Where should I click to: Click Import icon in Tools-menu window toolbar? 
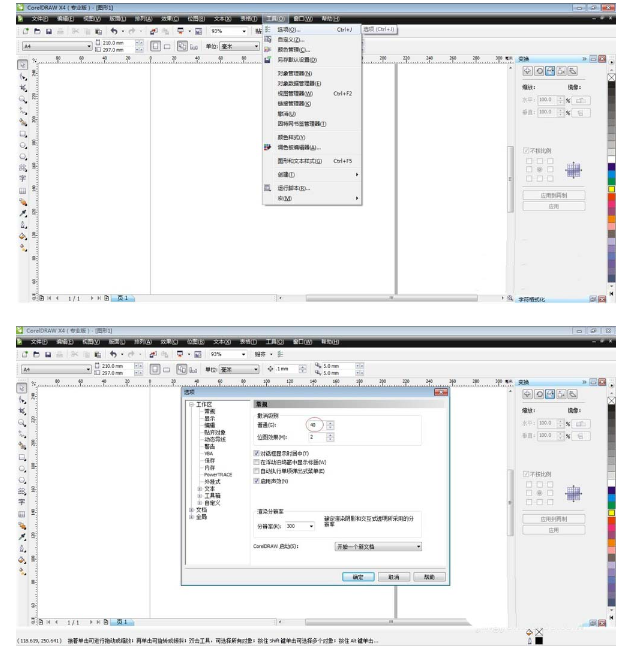154,31
